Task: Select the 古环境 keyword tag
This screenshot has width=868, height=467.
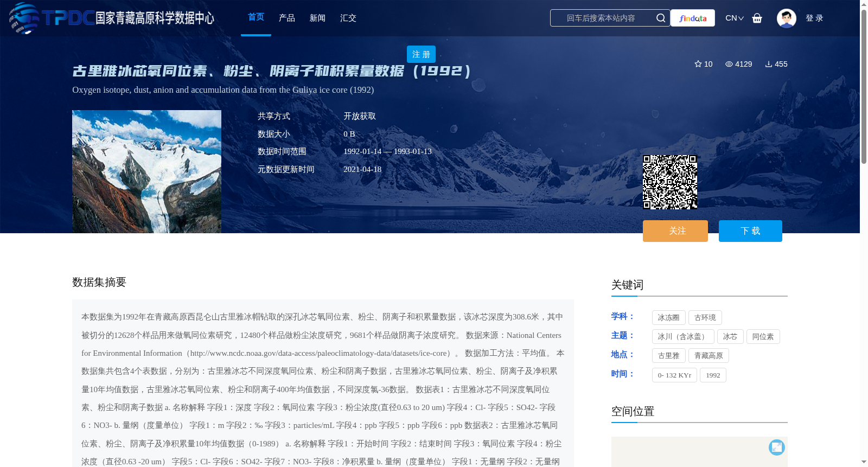Action: point(705,318)
